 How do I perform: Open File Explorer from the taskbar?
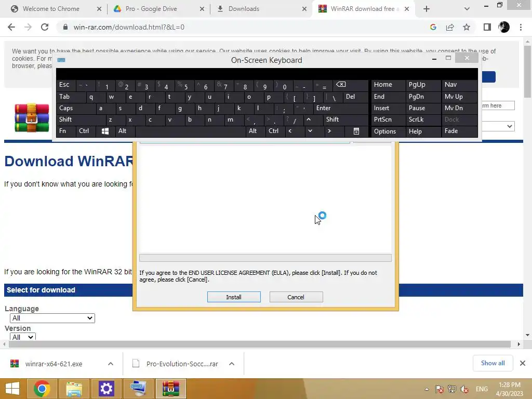(74, 389)
